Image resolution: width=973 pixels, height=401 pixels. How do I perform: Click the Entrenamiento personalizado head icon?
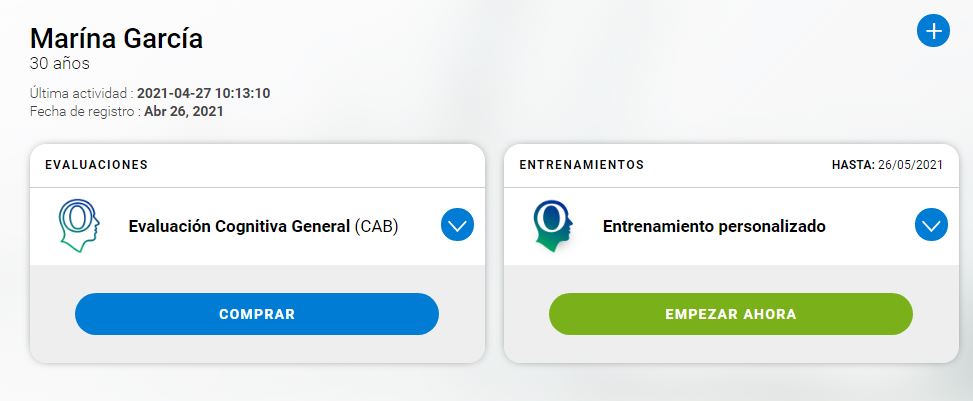[x=553, y=226]
